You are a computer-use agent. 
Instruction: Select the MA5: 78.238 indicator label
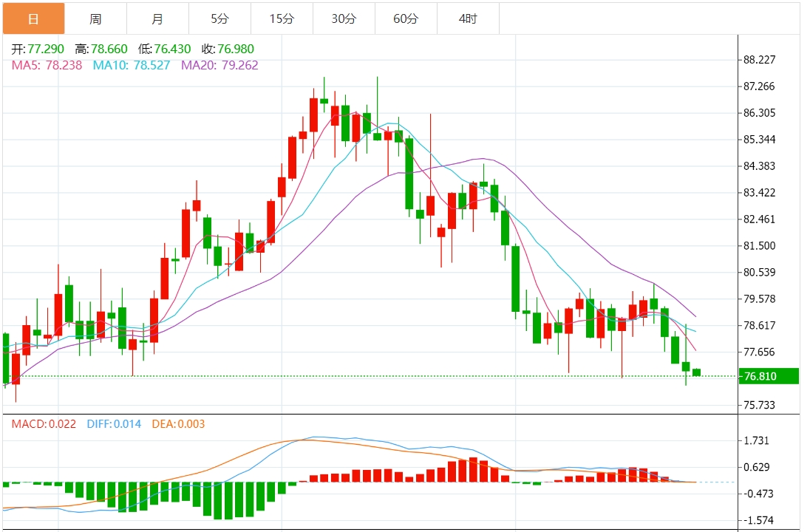click(47, 65)
